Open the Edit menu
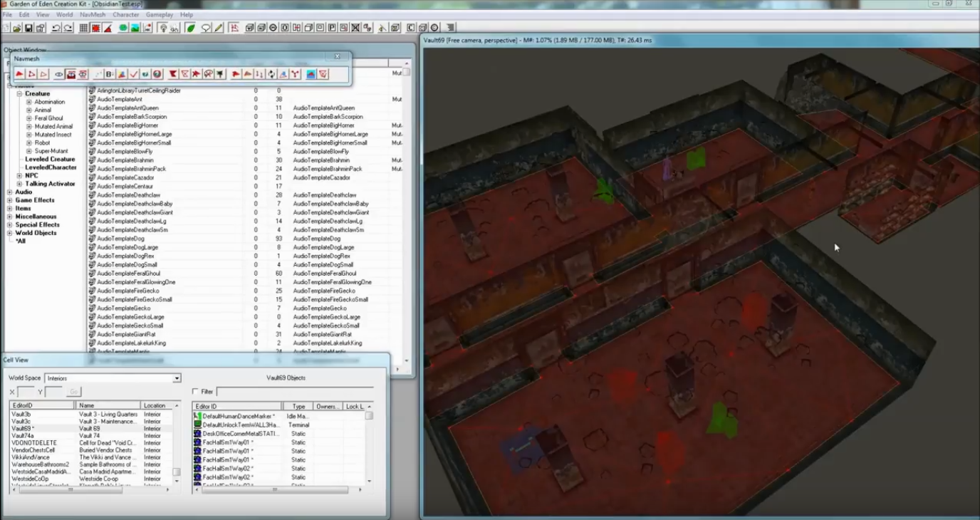980x520 pixels. [x=24, y=14]
